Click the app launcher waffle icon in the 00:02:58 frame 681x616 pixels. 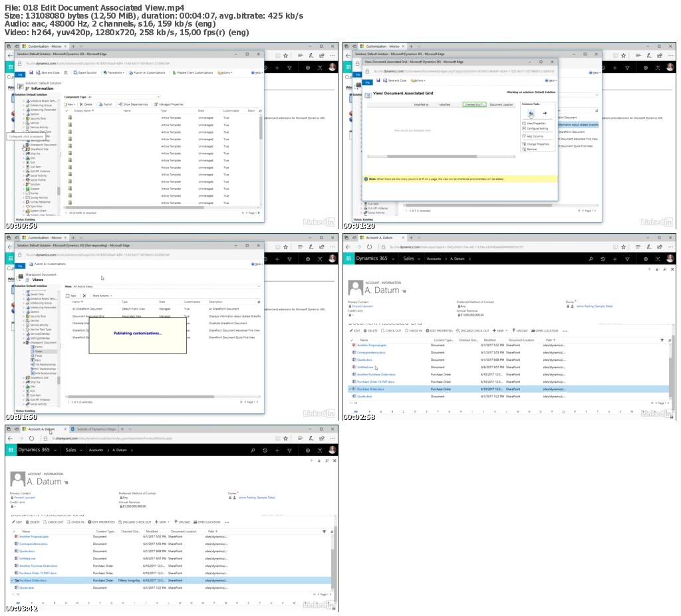348,258
